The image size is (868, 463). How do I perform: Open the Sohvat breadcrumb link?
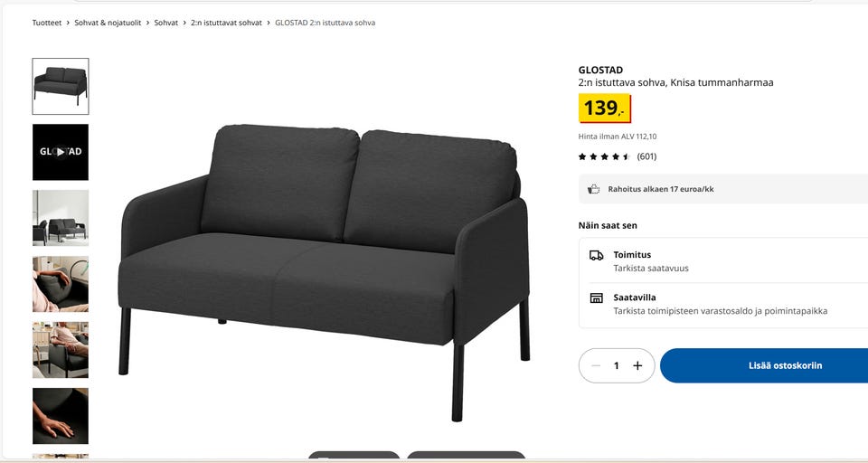166,23
